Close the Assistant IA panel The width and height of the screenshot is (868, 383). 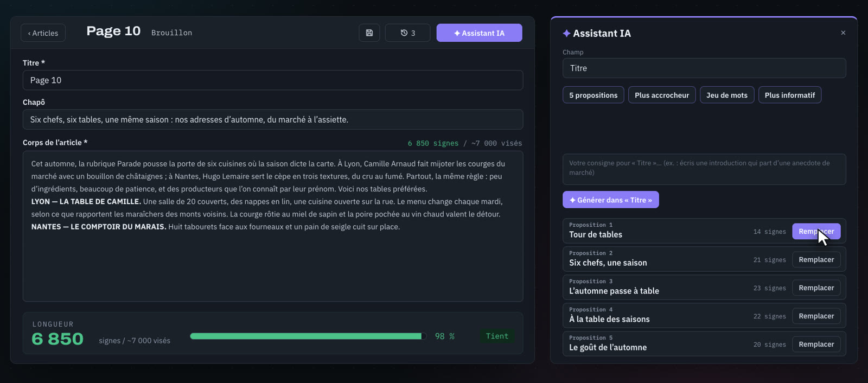pos(843,33)
